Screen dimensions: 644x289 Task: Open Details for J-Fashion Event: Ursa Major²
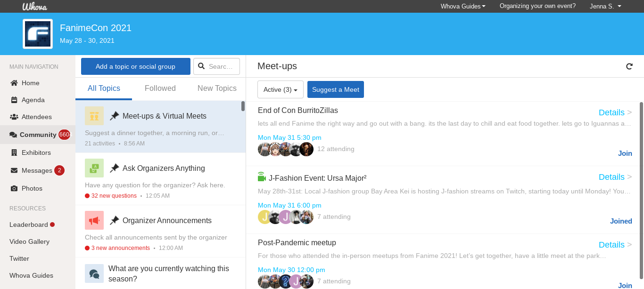click(x=611, y=177)
